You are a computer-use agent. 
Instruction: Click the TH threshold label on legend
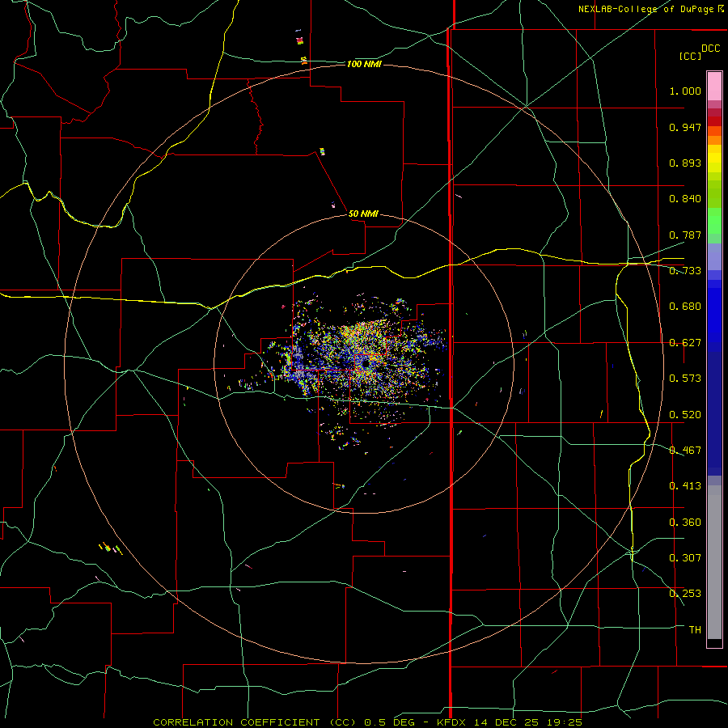click(695, 630)
